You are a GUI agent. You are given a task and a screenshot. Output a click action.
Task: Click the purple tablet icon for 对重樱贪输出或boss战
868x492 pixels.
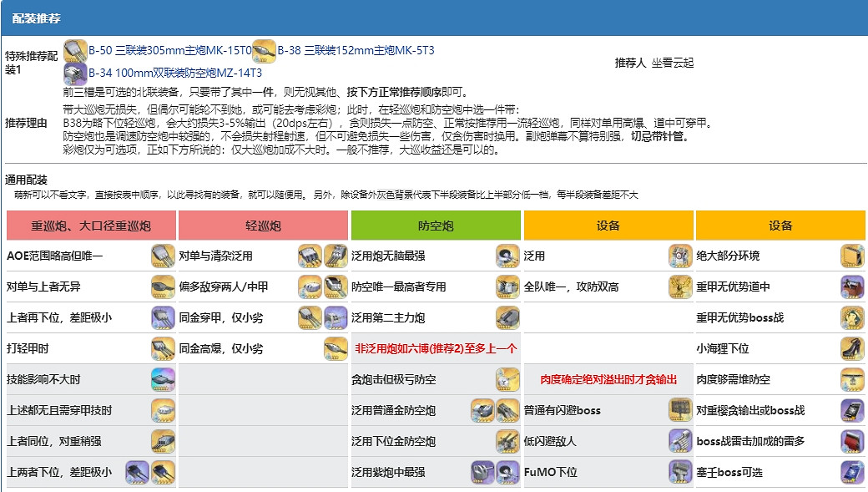click(x=851, y=408)
